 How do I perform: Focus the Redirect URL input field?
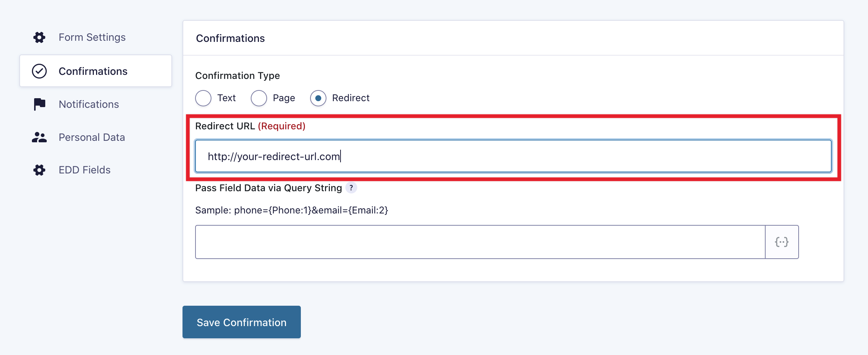(x=513, y=156)
